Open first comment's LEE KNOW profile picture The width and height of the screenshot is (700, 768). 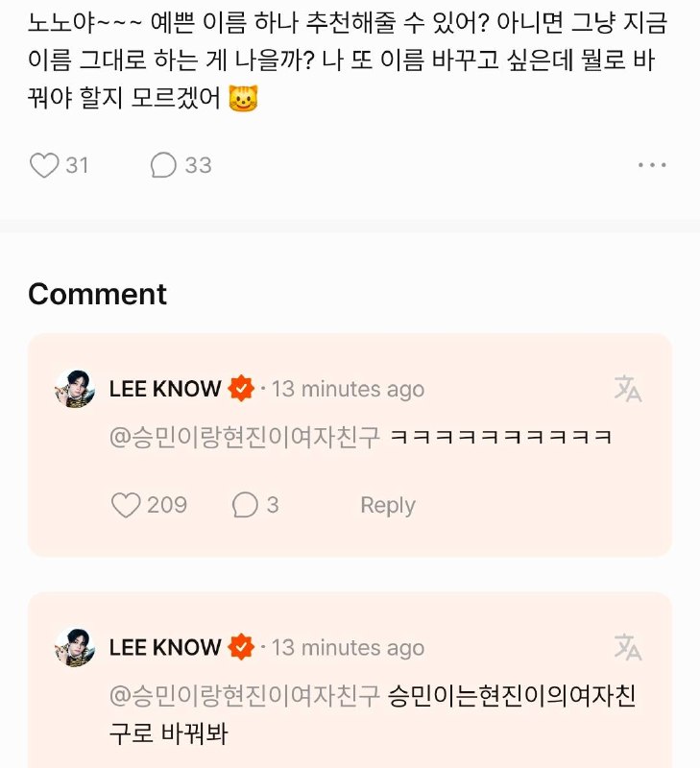(75, 389)
